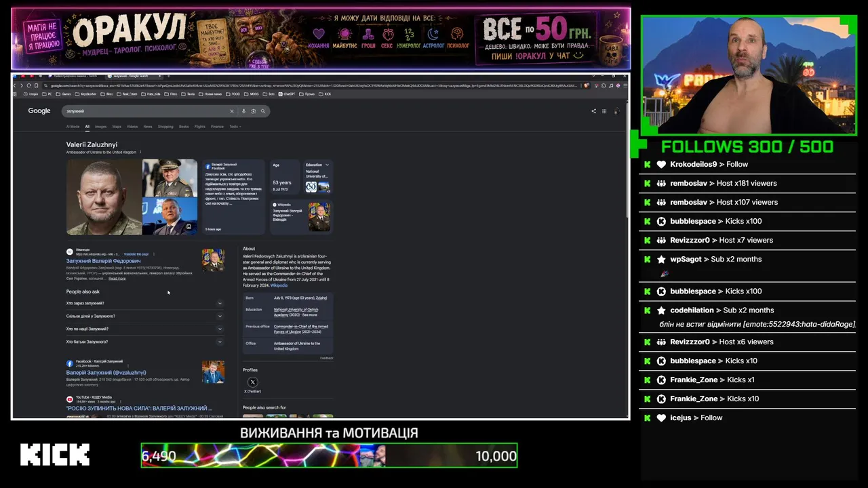
Task: Open the Tools dropdown
Action: click(235, 127)
